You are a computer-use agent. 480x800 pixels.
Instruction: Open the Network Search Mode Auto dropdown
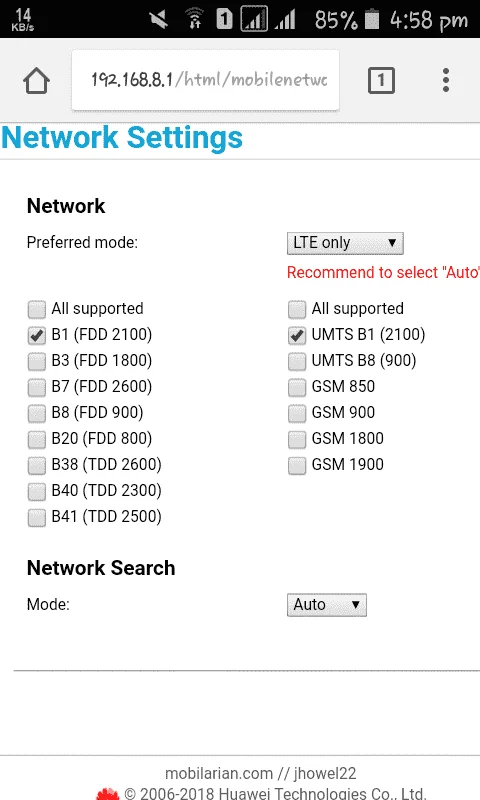click(327, 605)
